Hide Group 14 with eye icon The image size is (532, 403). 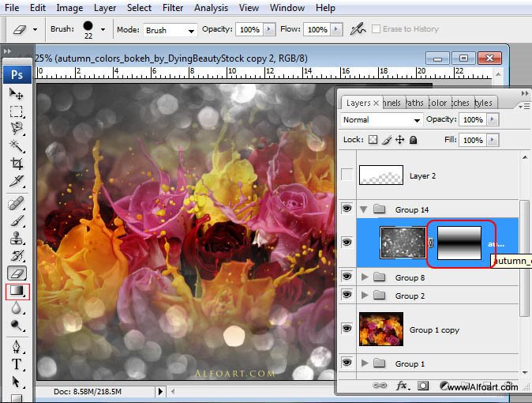tap(347, 209)
